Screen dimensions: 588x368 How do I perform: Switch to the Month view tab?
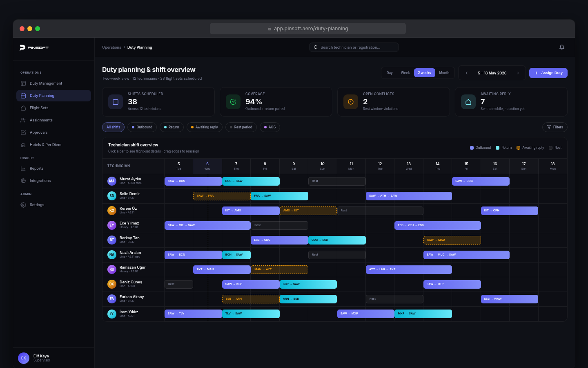click(x=444, y=73)
